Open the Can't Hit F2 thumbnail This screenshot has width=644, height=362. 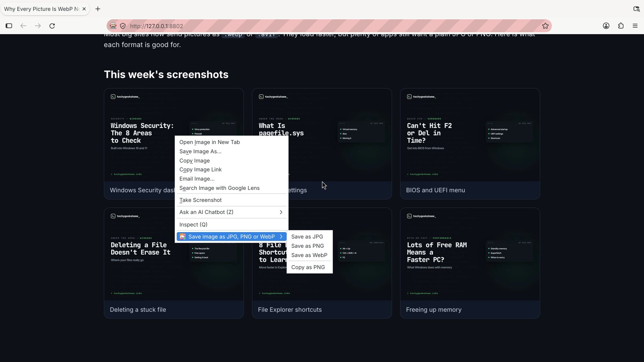coord(470,135)
